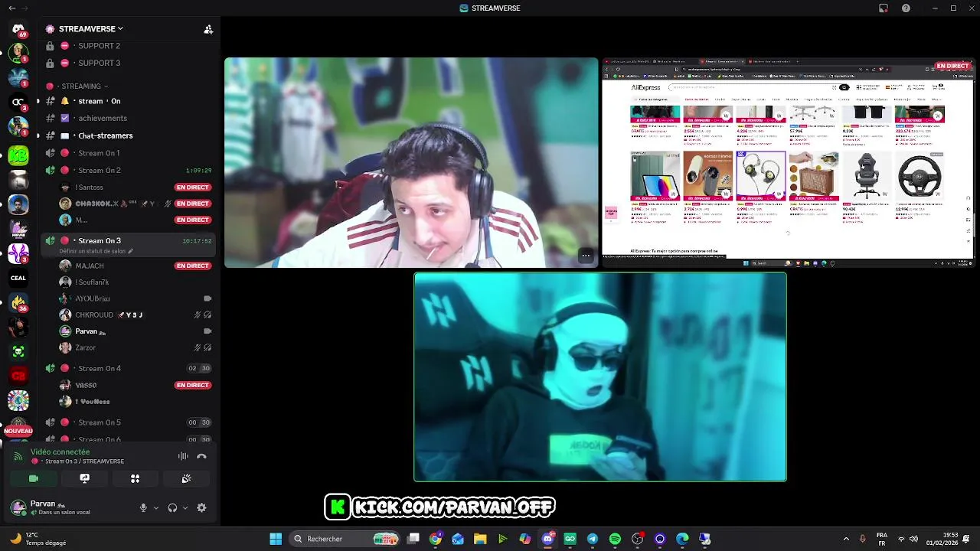Open the stream · On channel

127,101
